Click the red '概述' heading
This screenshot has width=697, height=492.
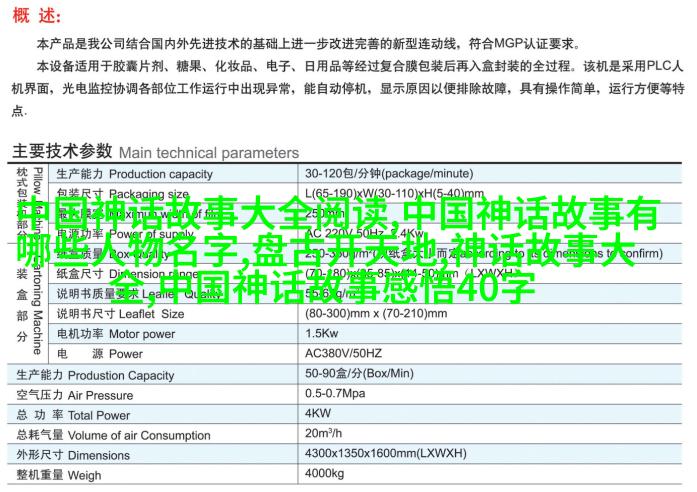[36, 16]
